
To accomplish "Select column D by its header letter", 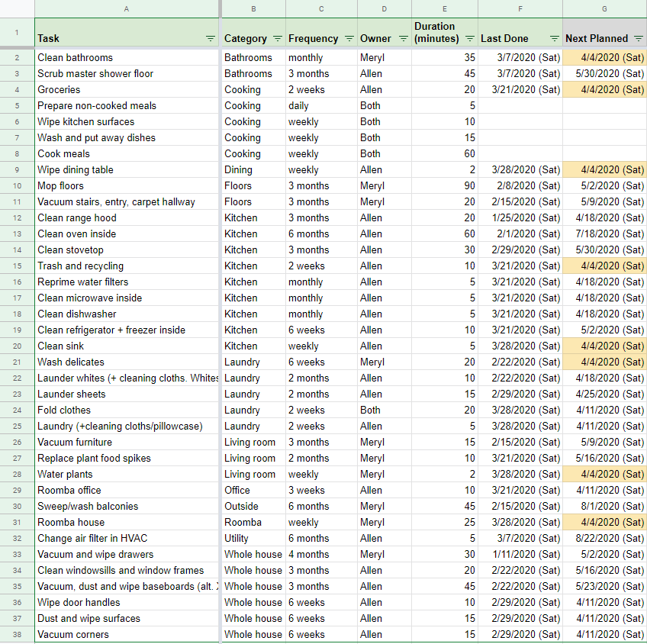I will click(384, 8).
